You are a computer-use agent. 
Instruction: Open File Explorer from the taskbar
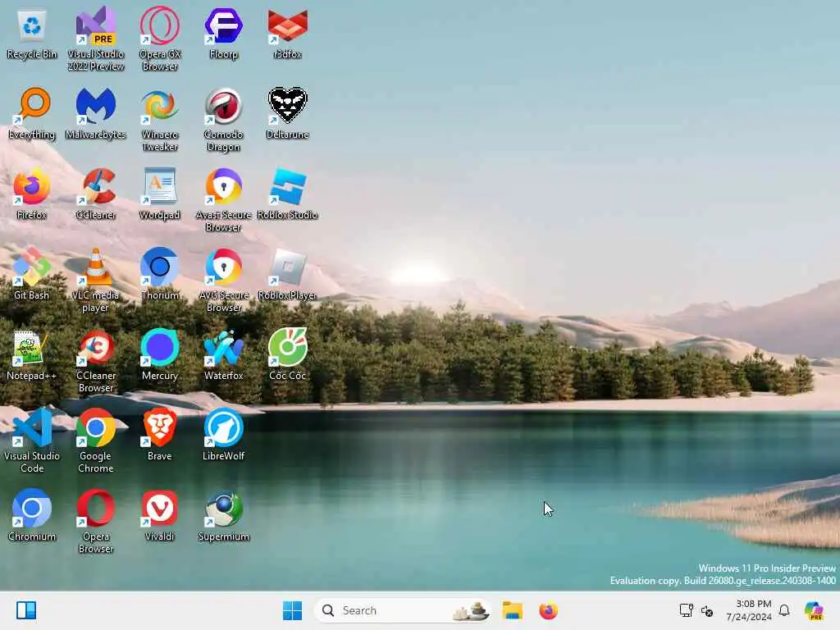(x=512, y=610)
